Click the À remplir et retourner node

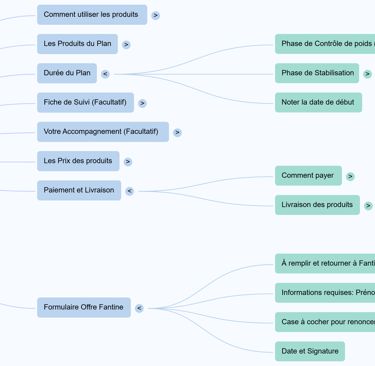pos(325,264)
